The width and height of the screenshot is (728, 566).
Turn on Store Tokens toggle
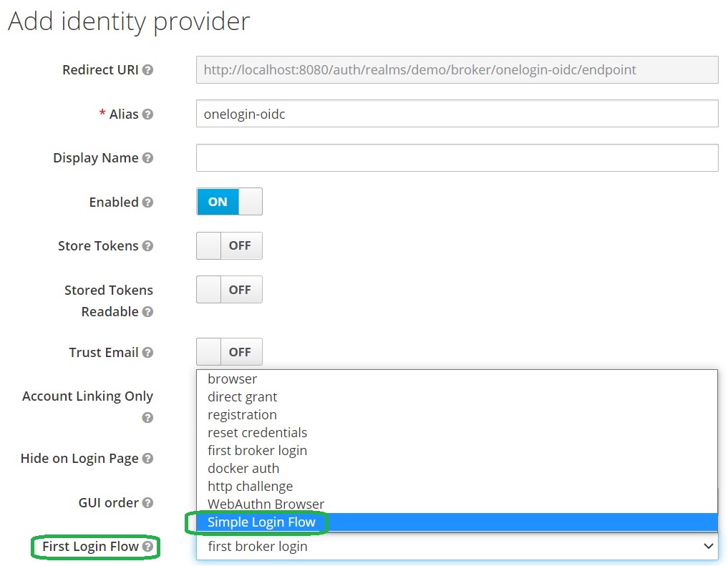pyautogui.click(x=229, y=246)
